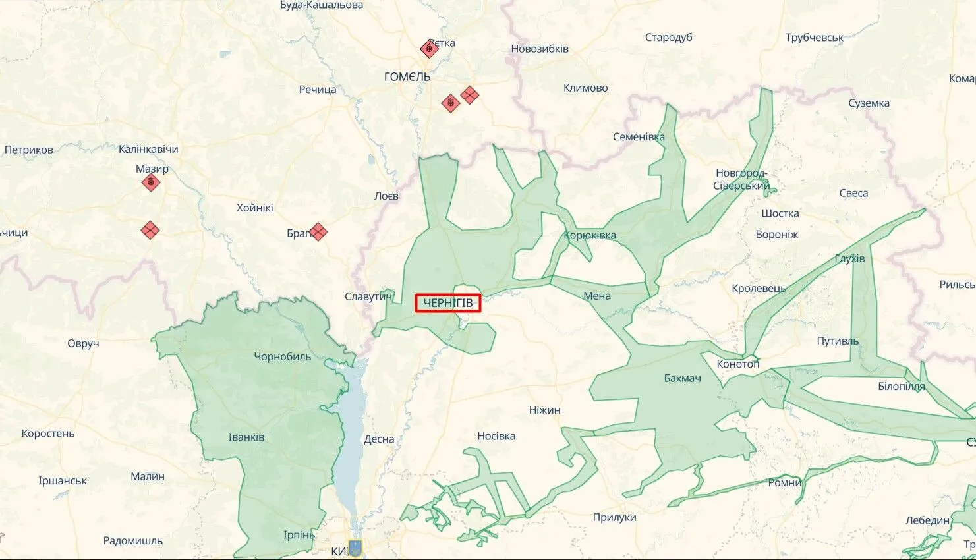Screen dimensions: 976x560
Task: Open the crossed red diamond southeast of Гомель
Action: [469, 95]
